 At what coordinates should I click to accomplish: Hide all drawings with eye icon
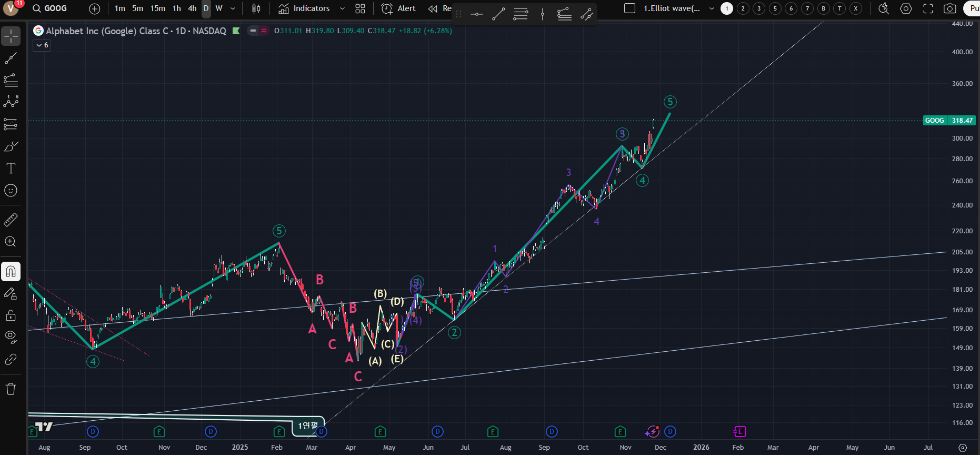[11, 337]
